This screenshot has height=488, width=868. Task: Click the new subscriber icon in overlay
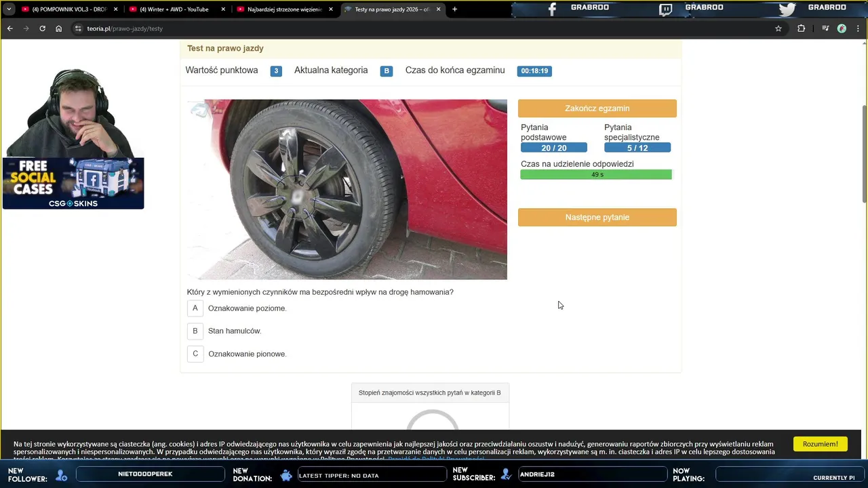coord(506,476)
